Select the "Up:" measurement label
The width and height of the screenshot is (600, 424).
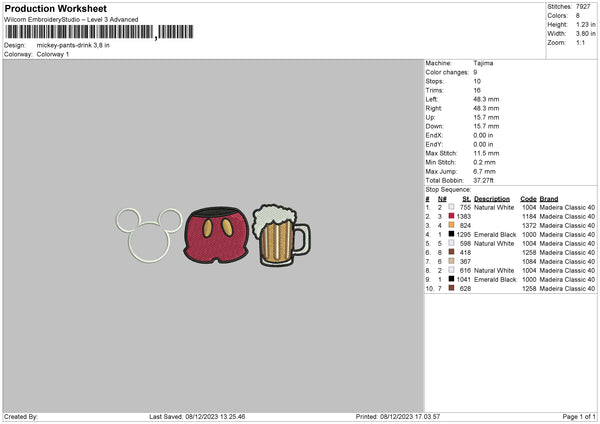[430, 117]
